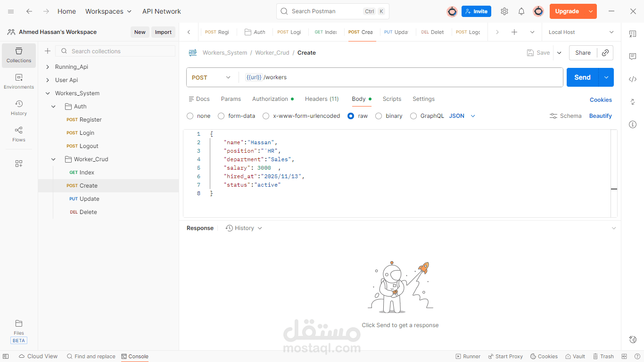Open the hamburger main menu
Screen dimensions: 644x362
11,11
